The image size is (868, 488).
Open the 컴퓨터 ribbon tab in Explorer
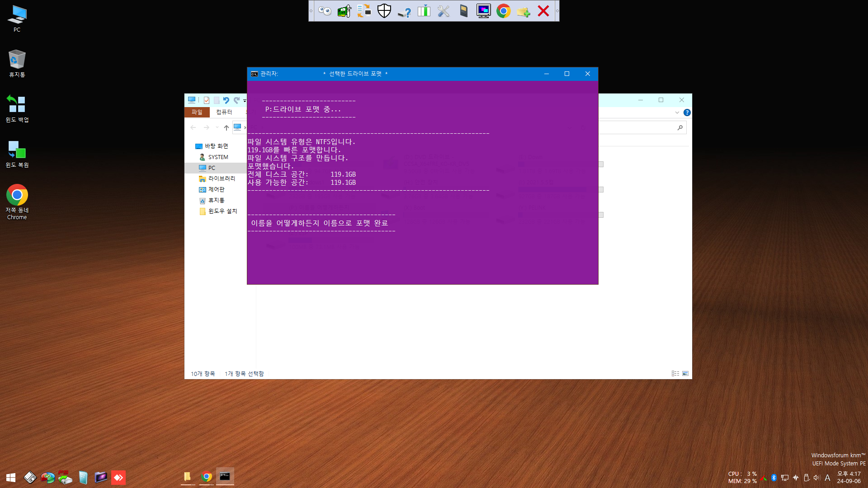[224, 112]
